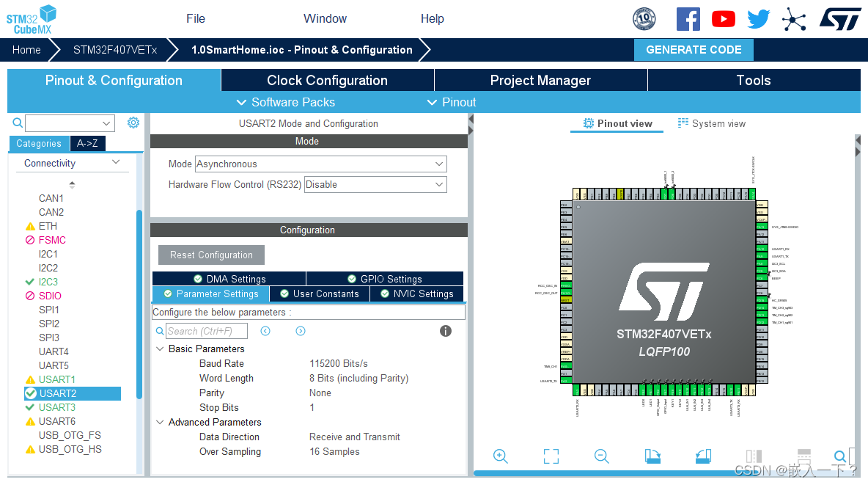868x485 pixels.
Task: Go to previous parameter search result arrow
Action: pyautogui.click(x=265, y=331)
